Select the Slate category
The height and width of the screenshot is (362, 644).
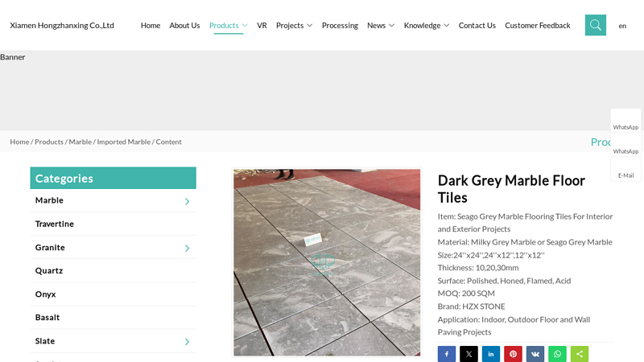45,341
